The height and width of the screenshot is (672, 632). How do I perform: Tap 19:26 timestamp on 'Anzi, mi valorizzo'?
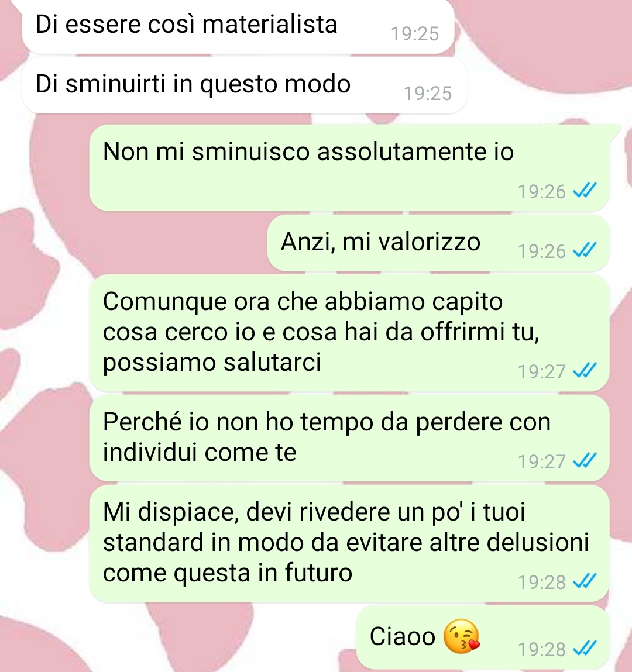(542, 251)
